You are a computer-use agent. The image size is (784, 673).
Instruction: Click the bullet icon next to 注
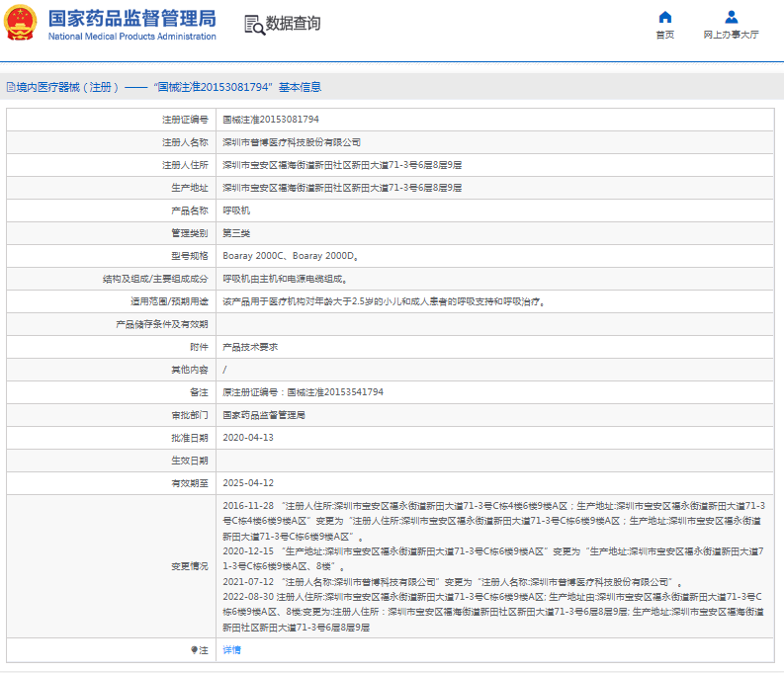click(x=194, y=649)
